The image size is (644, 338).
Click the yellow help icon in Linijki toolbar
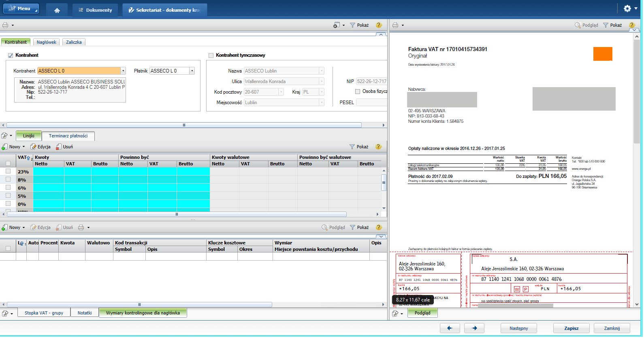coord(379,147)
